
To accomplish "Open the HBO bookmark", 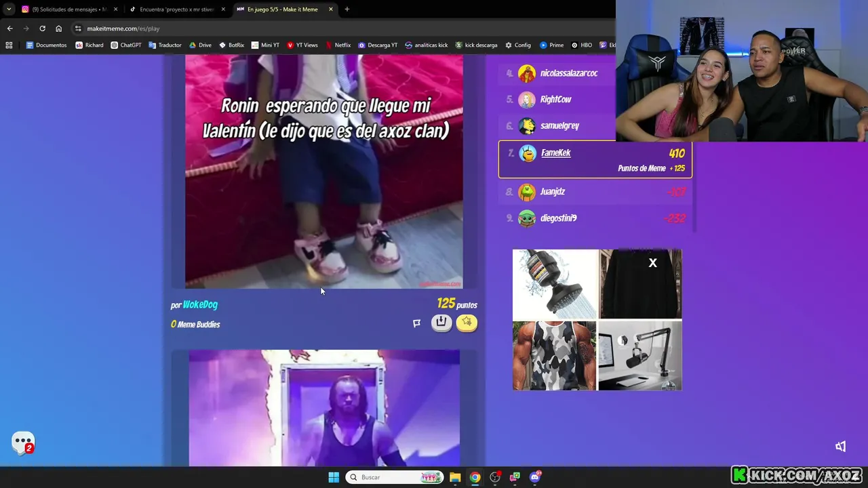I will point(582,45).
